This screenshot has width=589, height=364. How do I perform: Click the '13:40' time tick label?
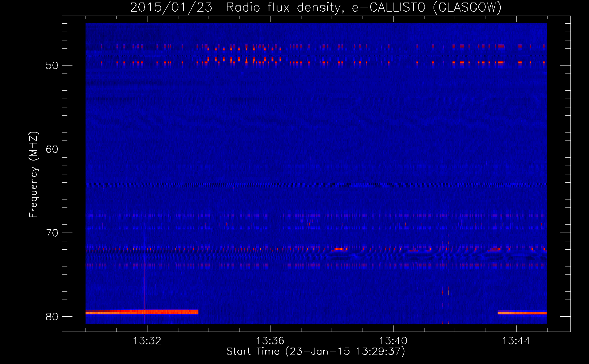(x=393, y=341)
